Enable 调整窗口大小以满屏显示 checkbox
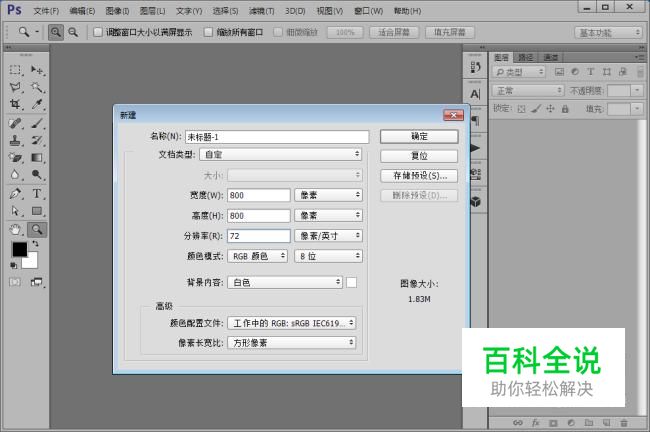 point(98,32)
